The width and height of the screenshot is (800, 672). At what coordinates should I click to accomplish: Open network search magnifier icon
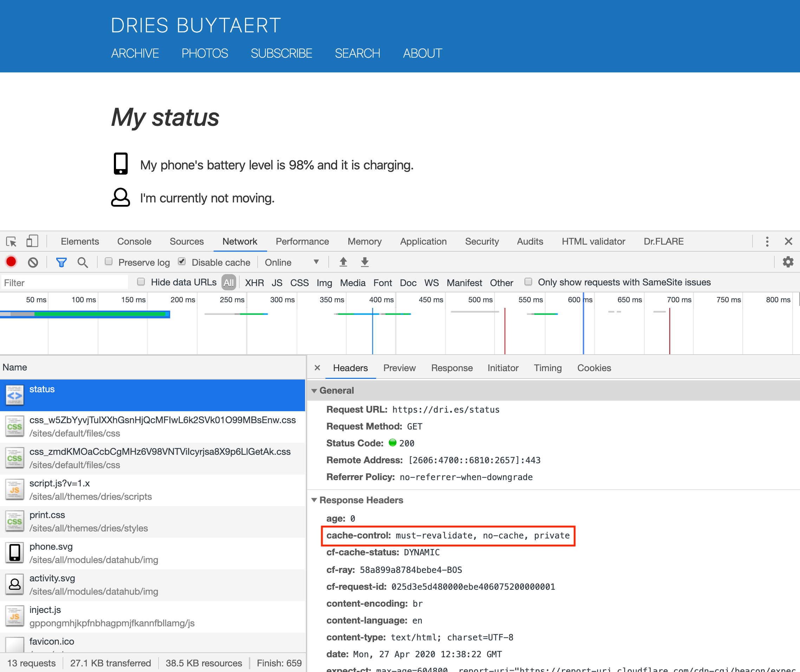point(83,263)
